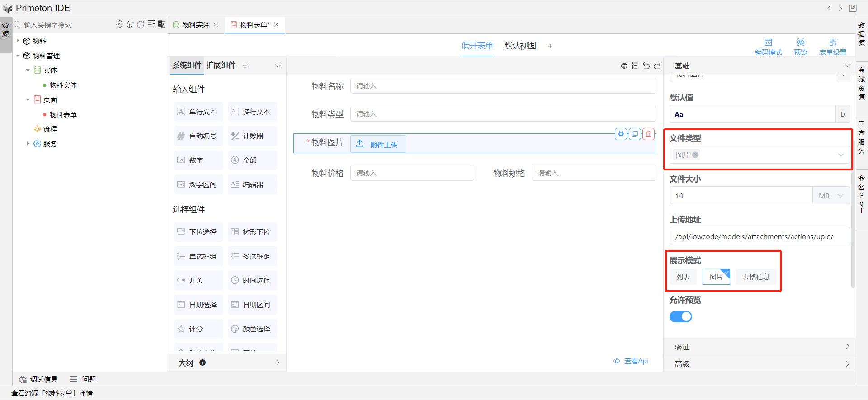
Task: Click the redo arrow in canvas toolbar
Action: click(657, 66)
